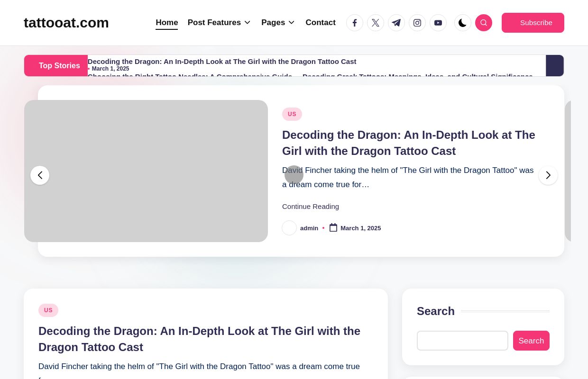Open the Instagram social icon
588x379 pixels.
point(417,23)
